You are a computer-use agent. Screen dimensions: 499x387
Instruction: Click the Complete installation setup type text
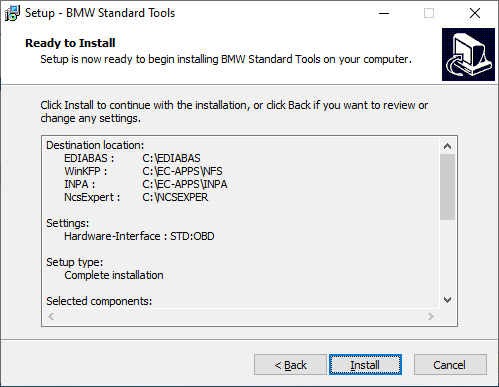pyautogui.click(x=114, y=275)
